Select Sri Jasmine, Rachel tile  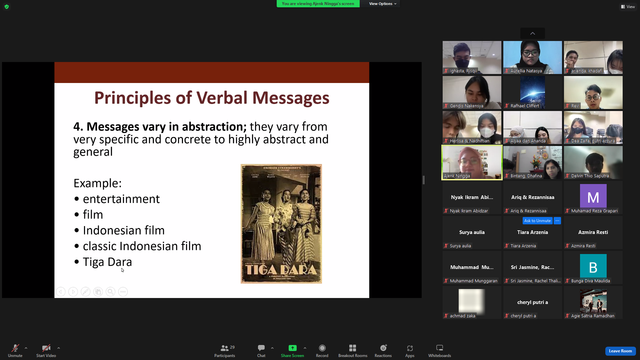[533, 268]
